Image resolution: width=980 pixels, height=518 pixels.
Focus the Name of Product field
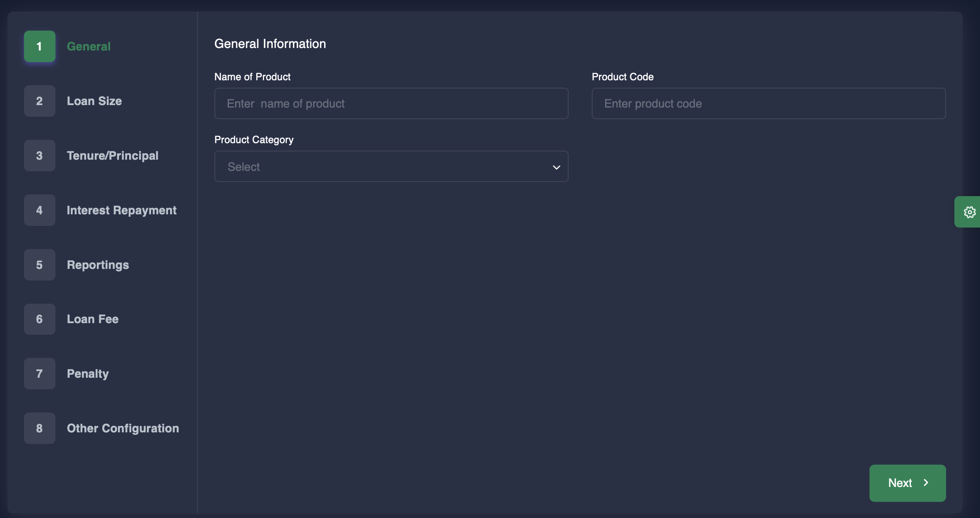pos(391,103)
